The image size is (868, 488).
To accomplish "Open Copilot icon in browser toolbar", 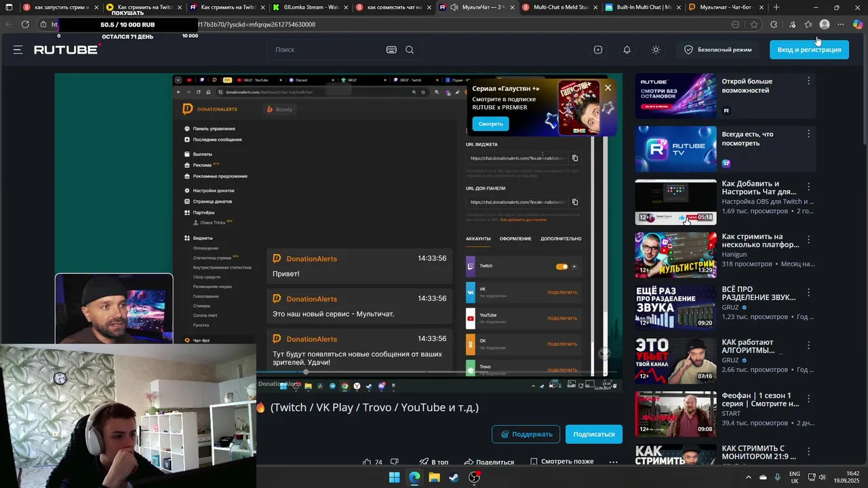I will 858,24.
